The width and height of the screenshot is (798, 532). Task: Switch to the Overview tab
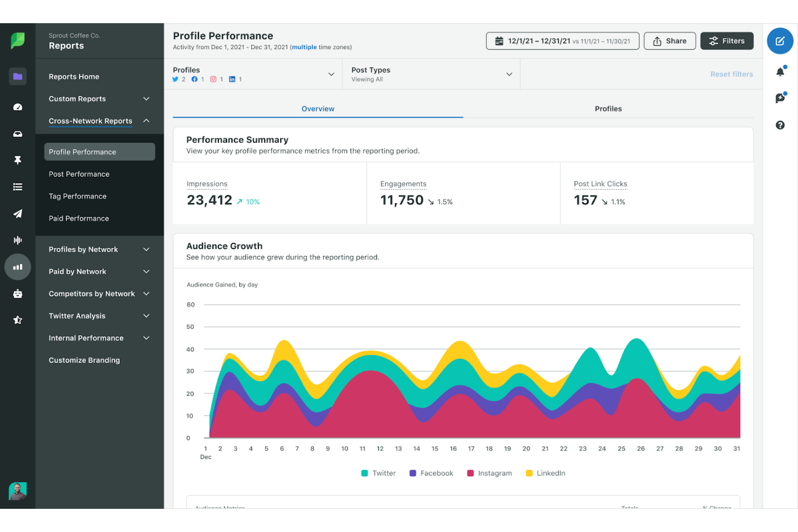tap(318, 109)
